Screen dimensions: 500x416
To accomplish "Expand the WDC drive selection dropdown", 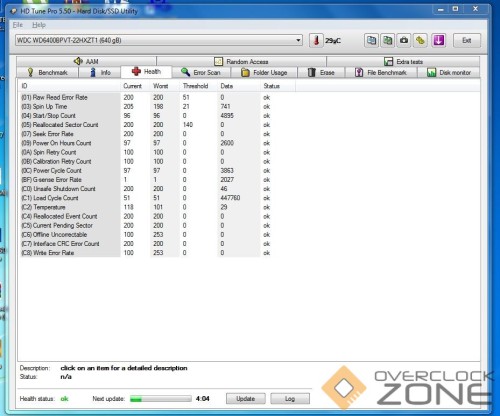I will coord(298,40).
